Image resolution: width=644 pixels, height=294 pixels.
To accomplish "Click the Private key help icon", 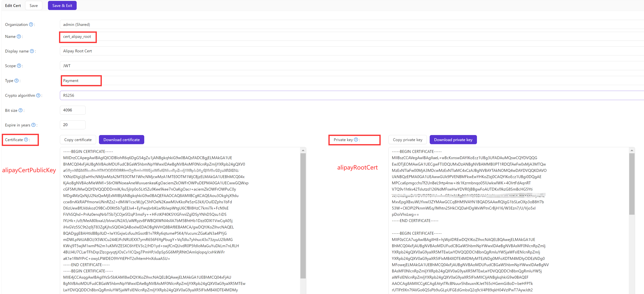I will tap(356, 140).
